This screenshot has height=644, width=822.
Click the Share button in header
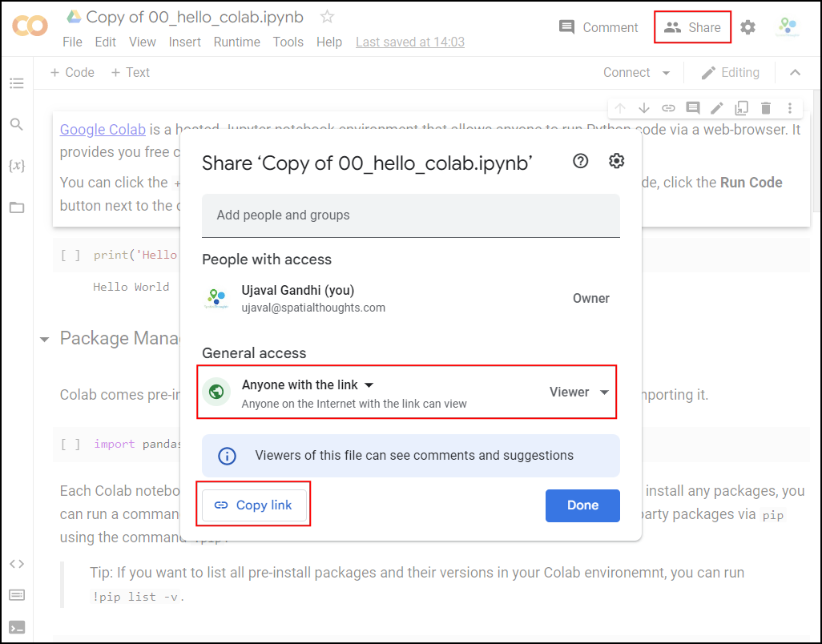click(x=693, y=27)
